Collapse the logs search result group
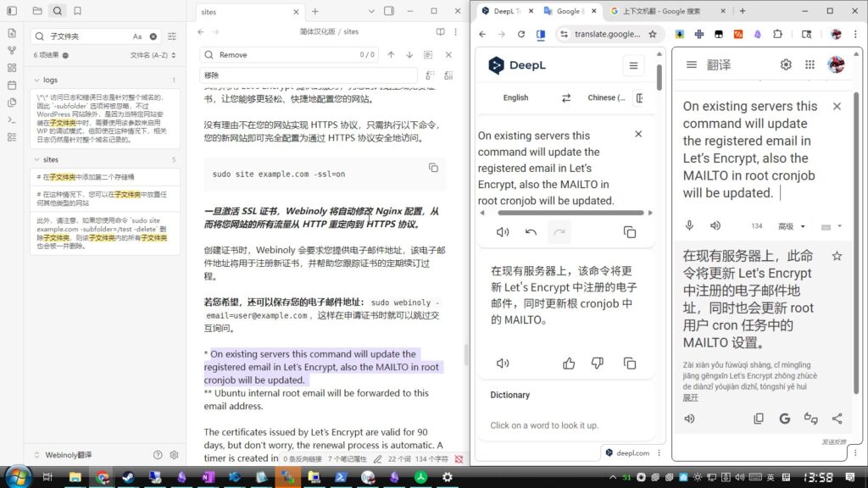Screen dimensions: 868x488 [x=37, y=80]
